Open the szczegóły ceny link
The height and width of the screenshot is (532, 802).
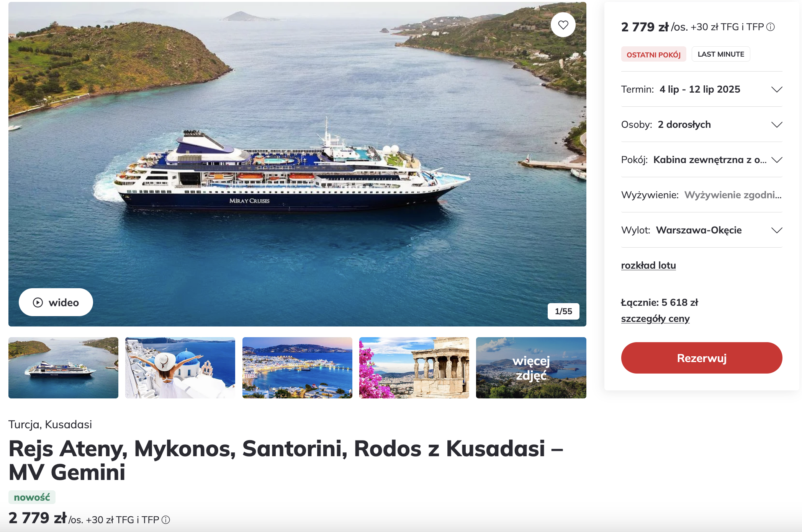(x=655, y=318)
